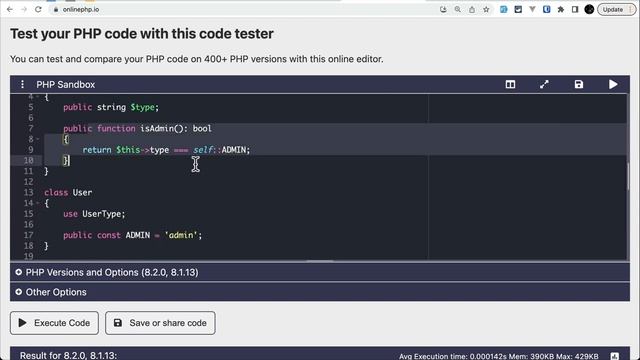Open the blue shield extension icon
This screenshot has height=360, width=640.
tap(547, 9)
